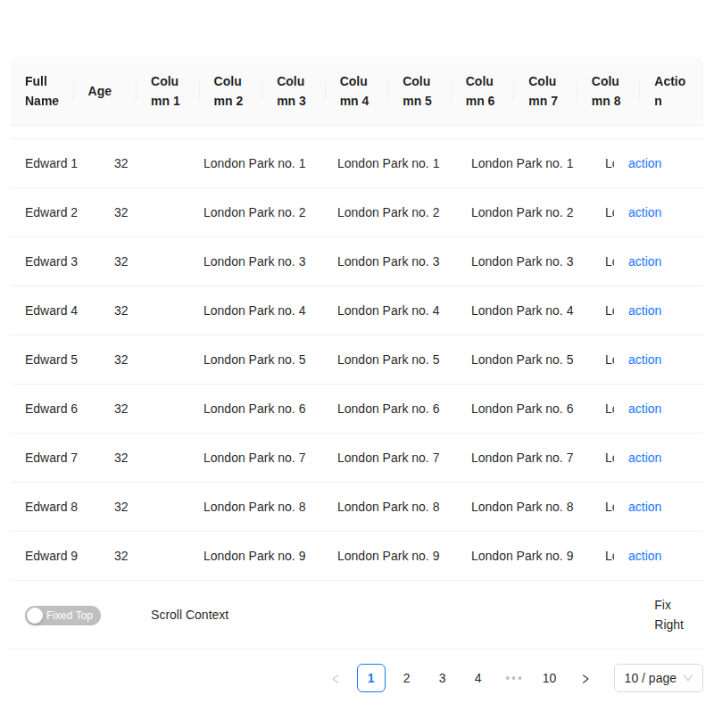Select page 1 in pagination
This screenshot has width=714, height=728.
[371, 678]
